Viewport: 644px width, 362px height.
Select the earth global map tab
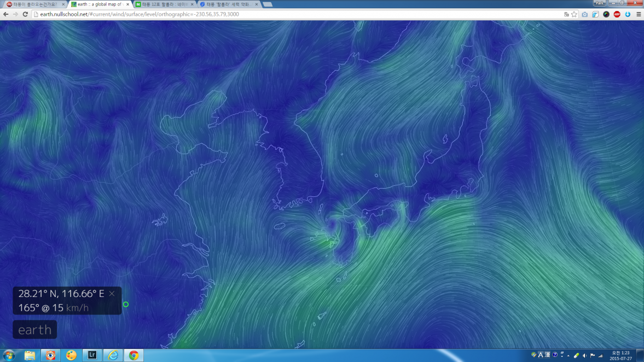tap(98, 4)
